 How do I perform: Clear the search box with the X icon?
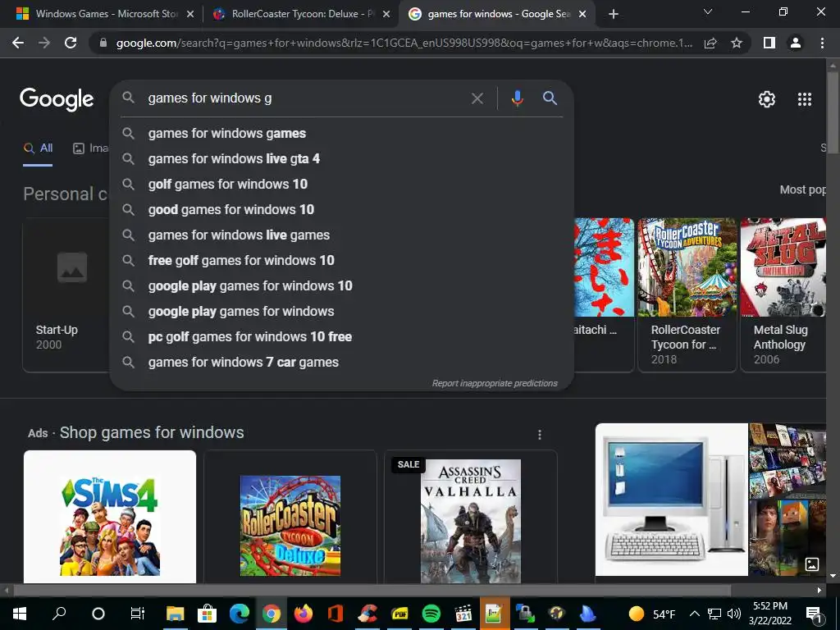477,98
